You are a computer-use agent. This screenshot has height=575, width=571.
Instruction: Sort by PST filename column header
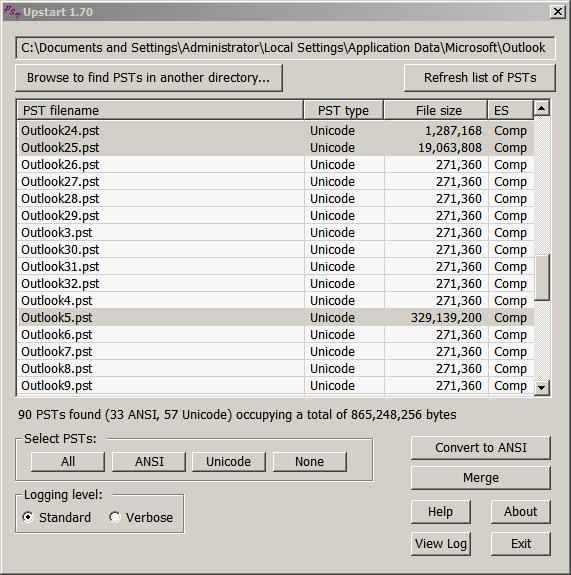(160, 110)
